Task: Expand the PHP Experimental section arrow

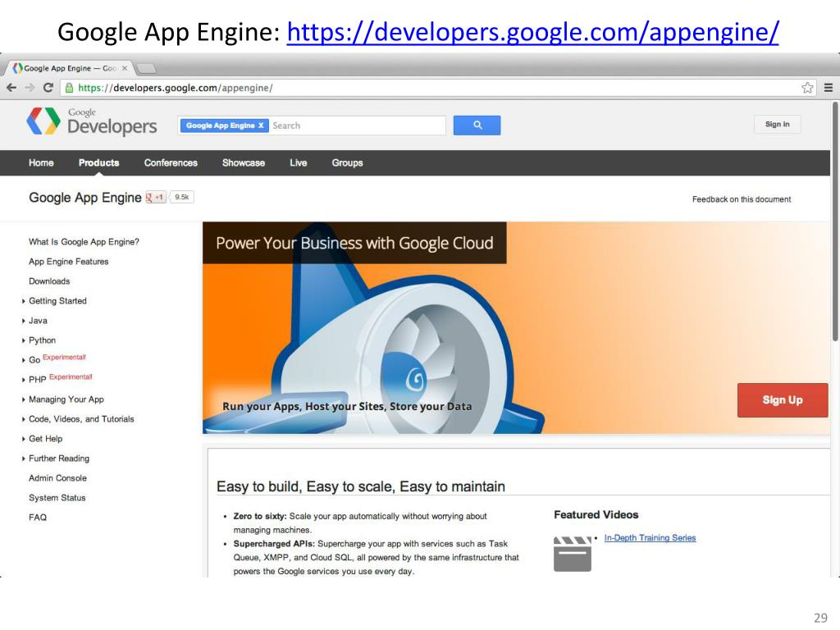Action: 24,380
